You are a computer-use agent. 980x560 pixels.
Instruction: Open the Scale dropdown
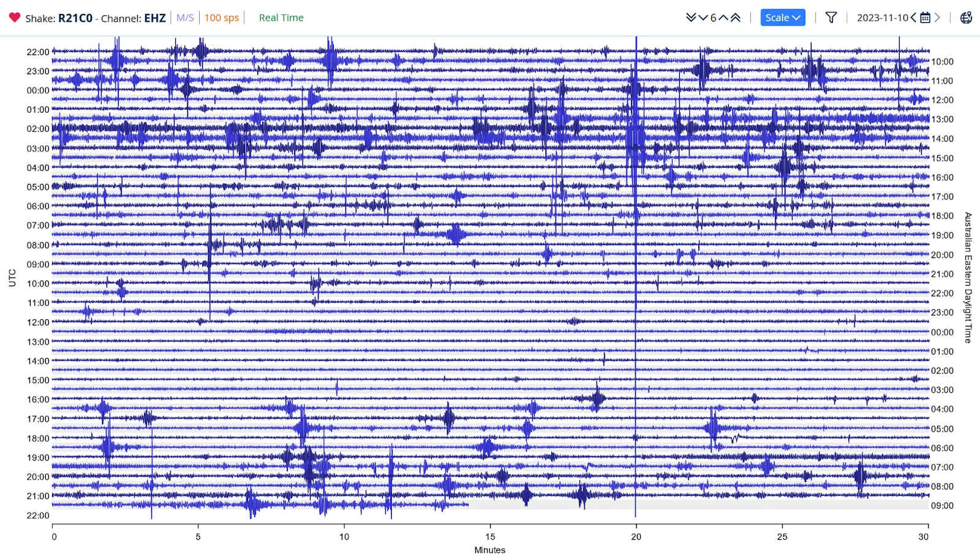pos(782,18)
